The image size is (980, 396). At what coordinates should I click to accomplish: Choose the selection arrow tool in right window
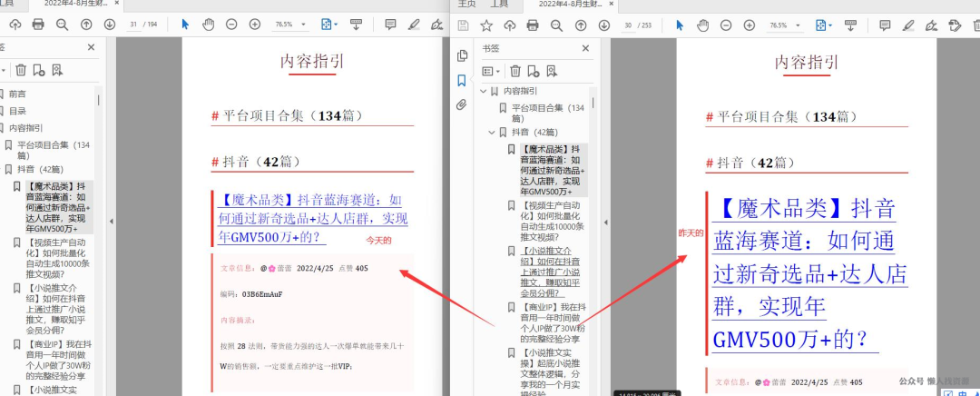click(680, 25)
